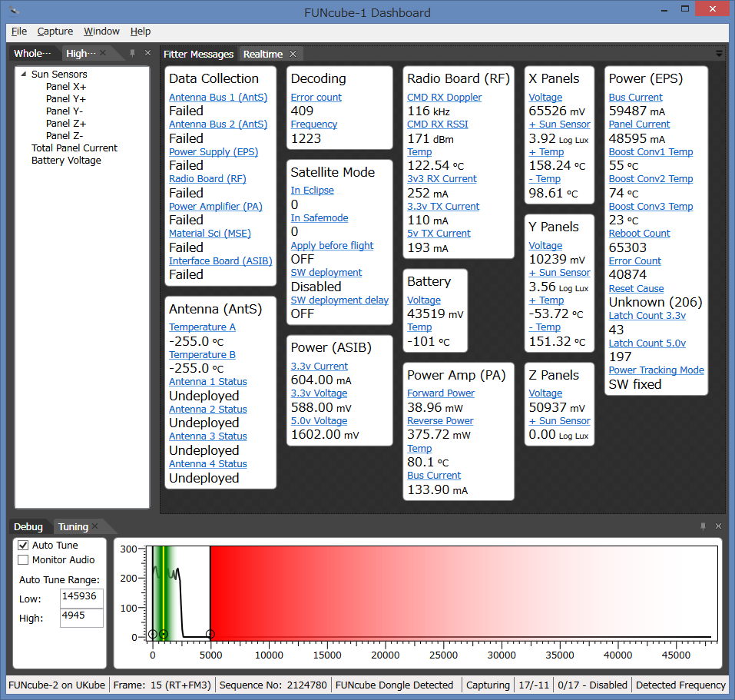Open the document tab list dropdown arrow
Viewport: 735px width, 700px height.
pos(719,54)
